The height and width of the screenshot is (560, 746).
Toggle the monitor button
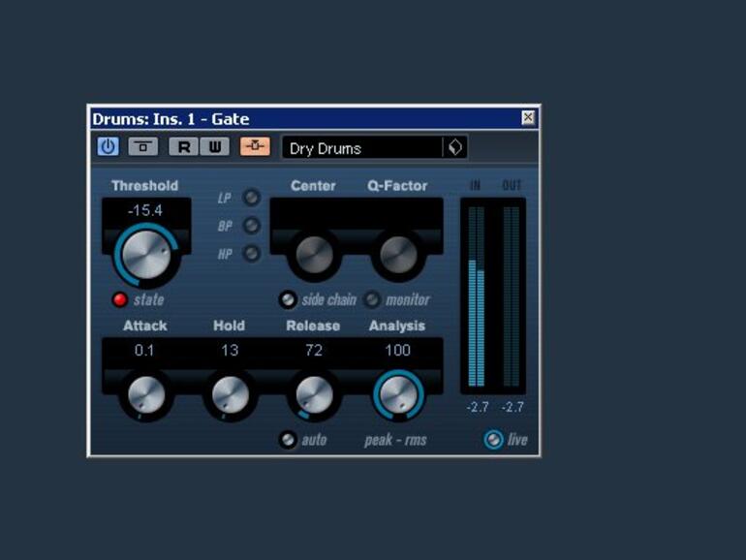point(372,299)
